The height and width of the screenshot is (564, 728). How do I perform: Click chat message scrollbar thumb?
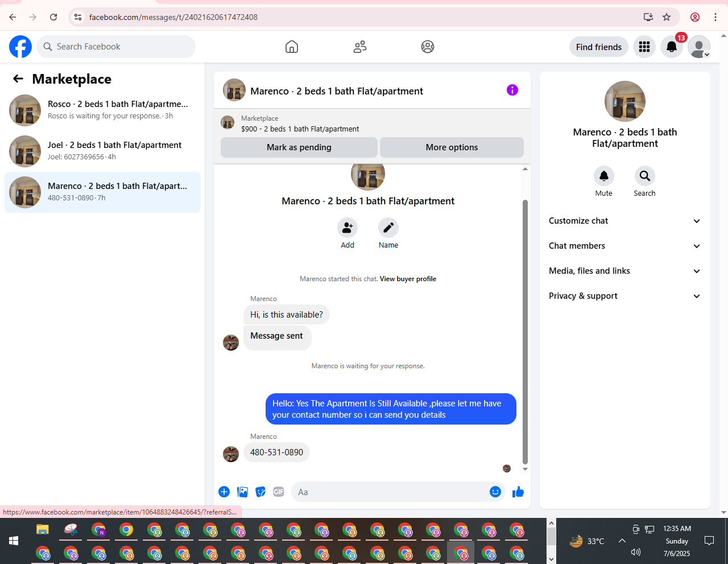pos(525,332)
